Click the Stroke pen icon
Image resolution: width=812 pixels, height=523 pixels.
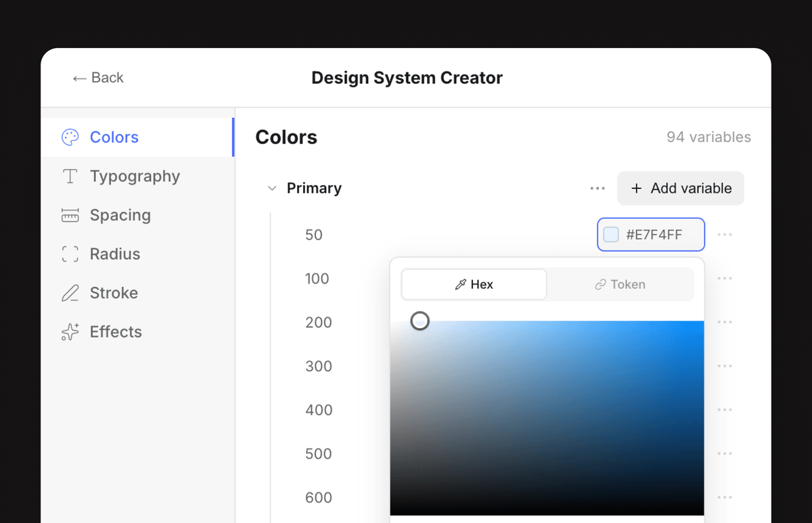pos(70,293)
